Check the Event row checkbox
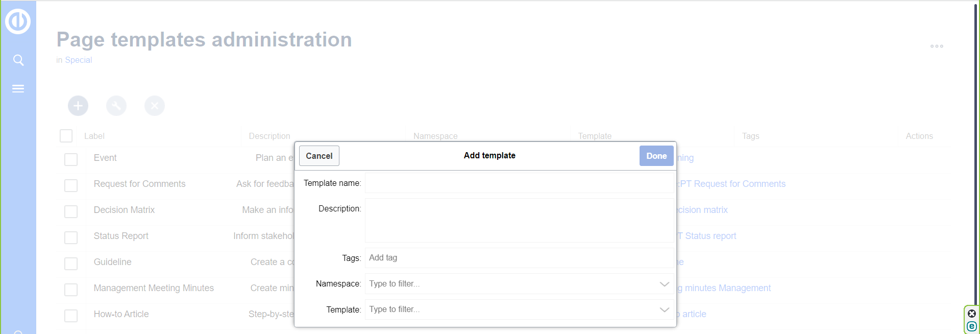 (x=71, y=159)
